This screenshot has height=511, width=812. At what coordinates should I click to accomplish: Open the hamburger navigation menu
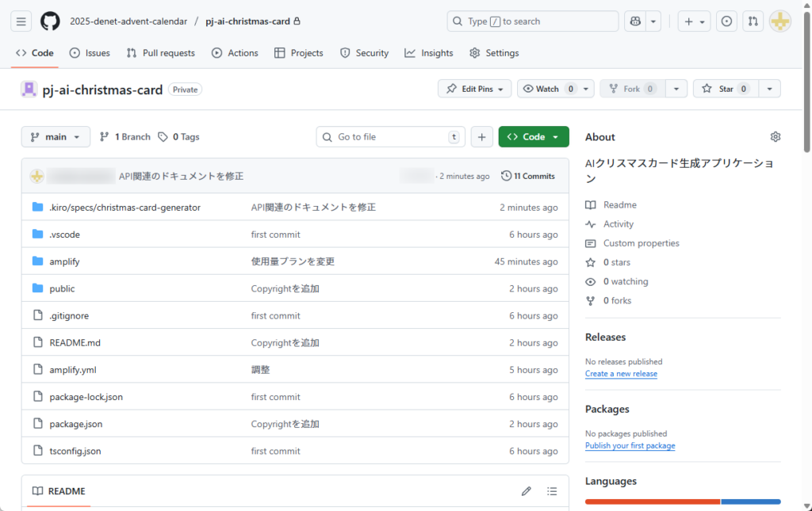(x=21, y=21)
